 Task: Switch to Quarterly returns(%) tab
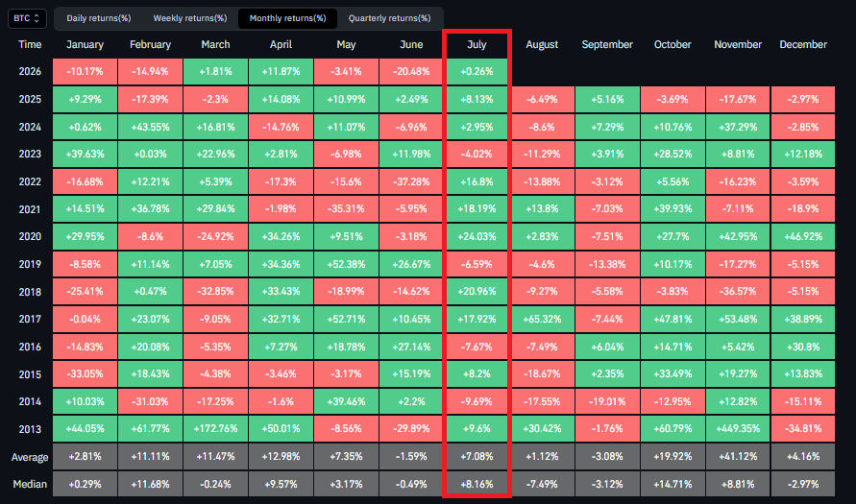point(390,18)
